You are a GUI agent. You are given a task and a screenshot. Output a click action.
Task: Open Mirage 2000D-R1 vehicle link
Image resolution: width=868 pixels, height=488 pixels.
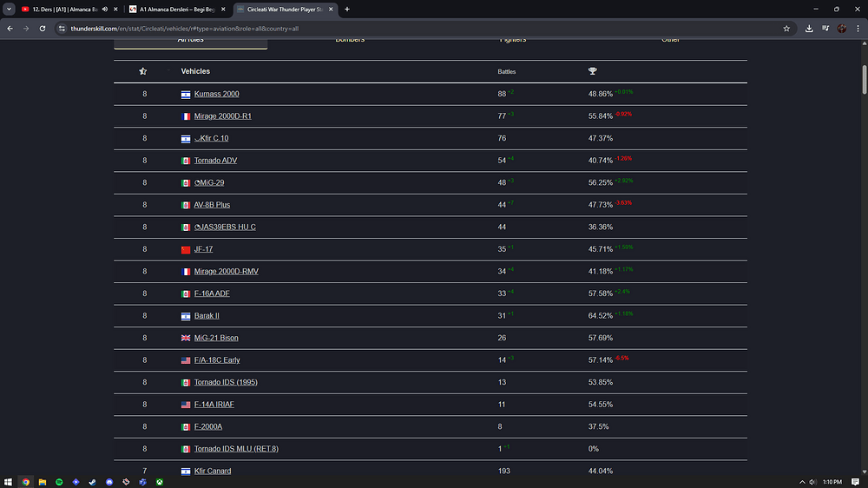coord(222,115)
